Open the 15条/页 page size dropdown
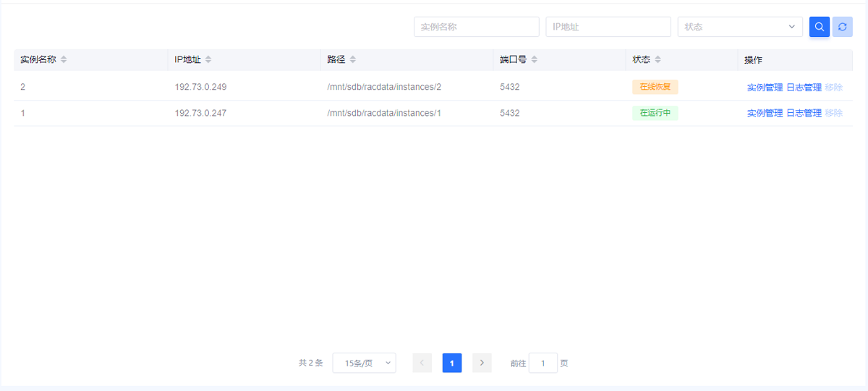Screen dimensions: 868x391 (x=364, y=363)
